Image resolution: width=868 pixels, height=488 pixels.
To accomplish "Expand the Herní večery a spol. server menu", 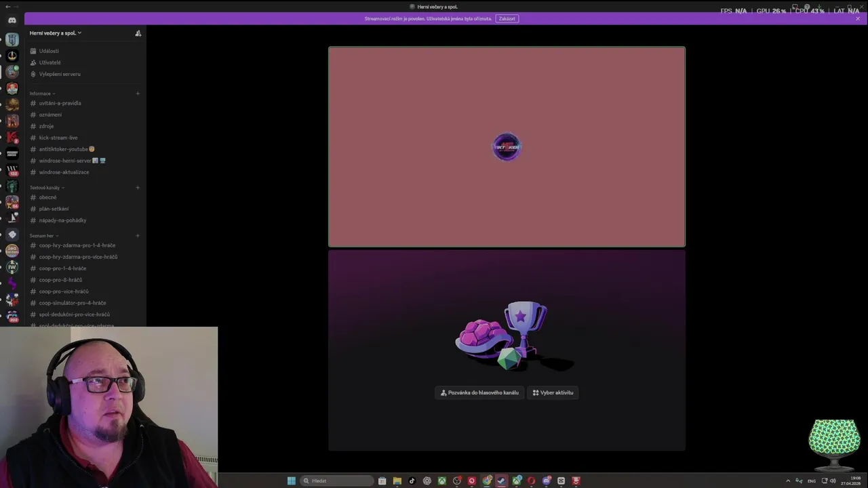I will click(56, 33).
